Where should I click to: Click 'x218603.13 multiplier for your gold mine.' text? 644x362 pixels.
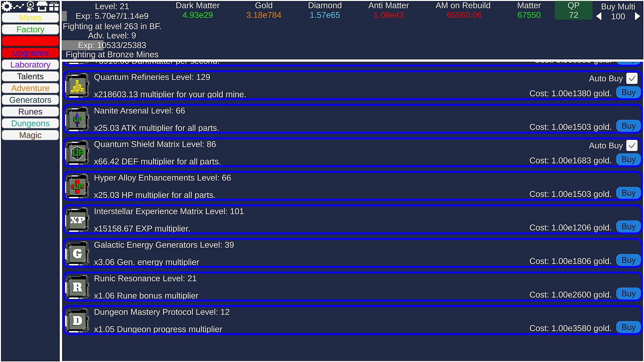click(x=170, y=94)
